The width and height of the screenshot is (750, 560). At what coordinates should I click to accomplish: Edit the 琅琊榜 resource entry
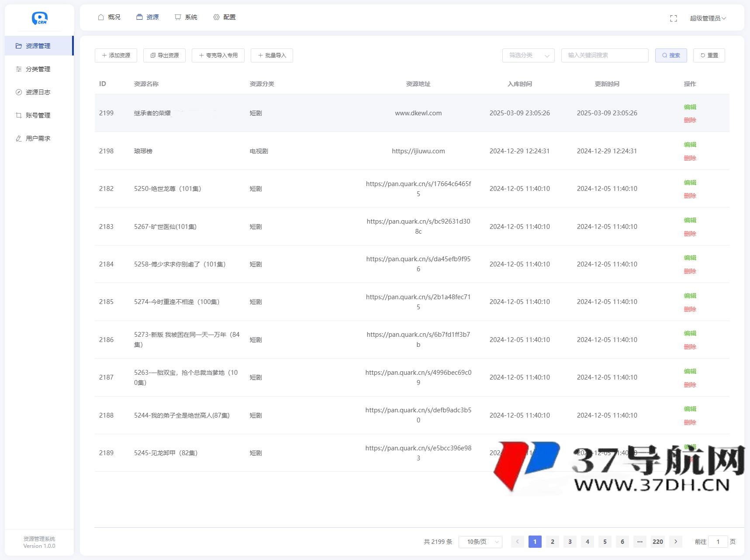pyautogui.click(x=690, y=145)
